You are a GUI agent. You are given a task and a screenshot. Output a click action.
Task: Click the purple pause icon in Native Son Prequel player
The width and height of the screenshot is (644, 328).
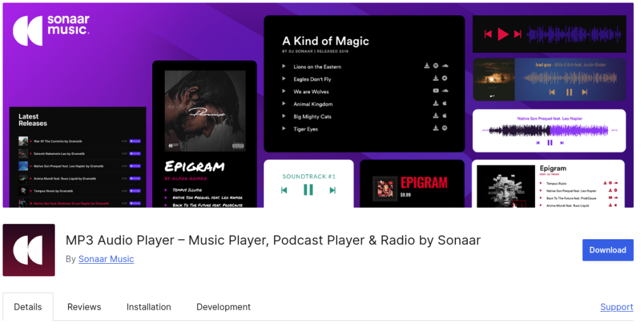(x=550, y=143)
